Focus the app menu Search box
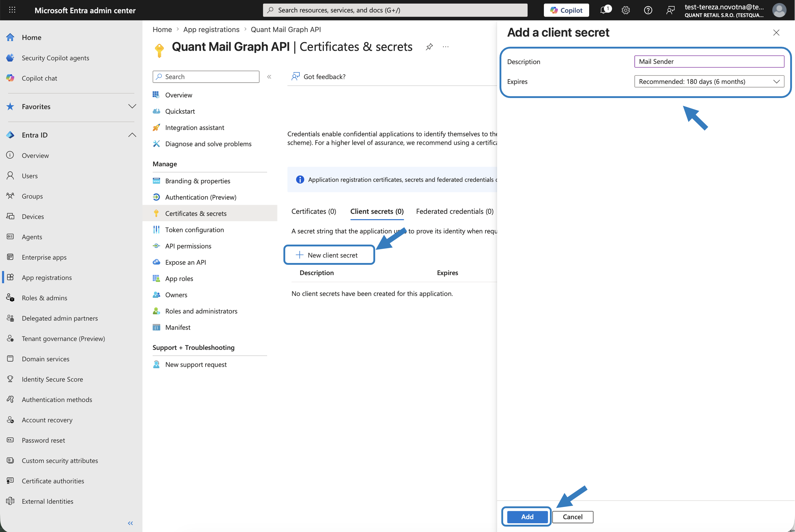This screenshot has width=795, height=532. [x=206, y=77]
